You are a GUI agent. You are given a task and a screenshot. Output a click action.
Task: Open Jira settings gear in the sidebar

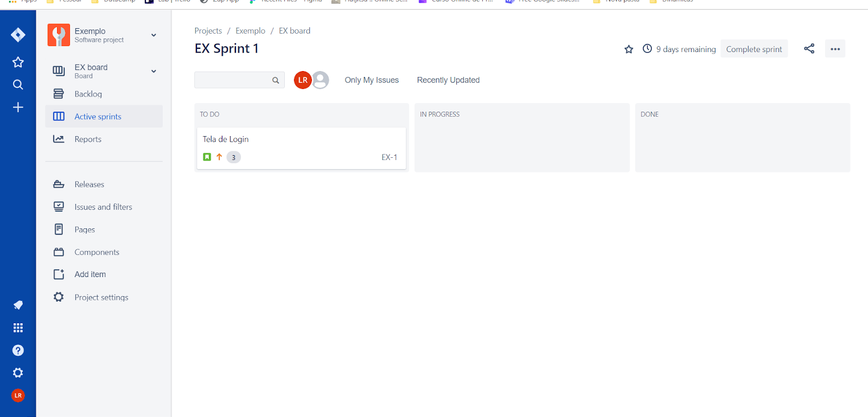(x=18, y=373)
